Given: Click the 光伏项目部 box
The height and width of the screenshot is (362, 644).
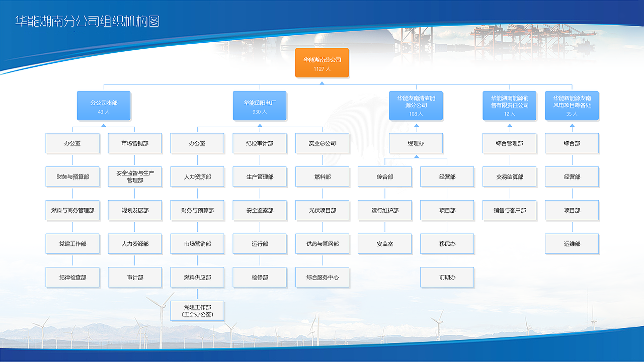Looking at the screenshot, I should (323, 210).
